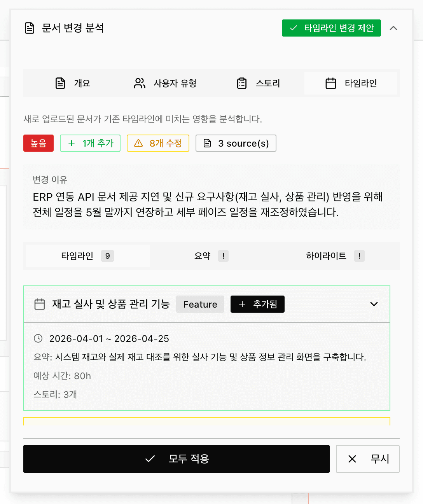Image resolution: width=423 pixels, height=504 pixels.
Task: Click the clock icon next to the 2026 date range
Action: click(38, 339)
